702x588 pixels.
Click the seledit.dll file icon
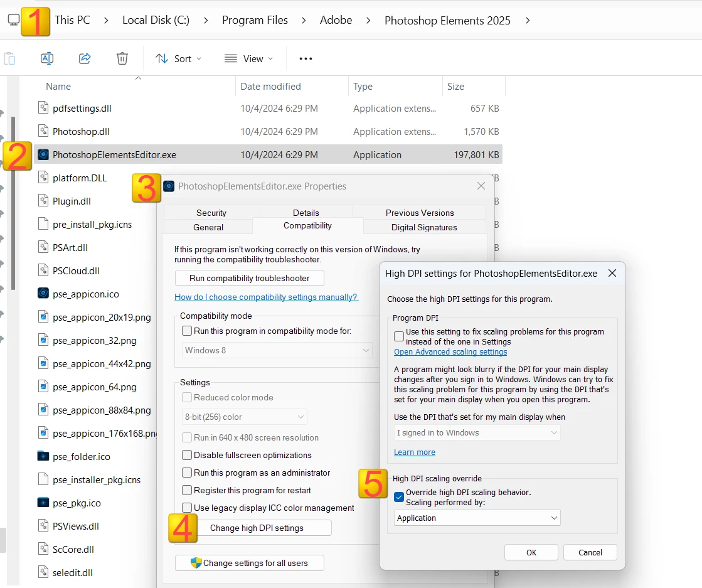(43, 572)
